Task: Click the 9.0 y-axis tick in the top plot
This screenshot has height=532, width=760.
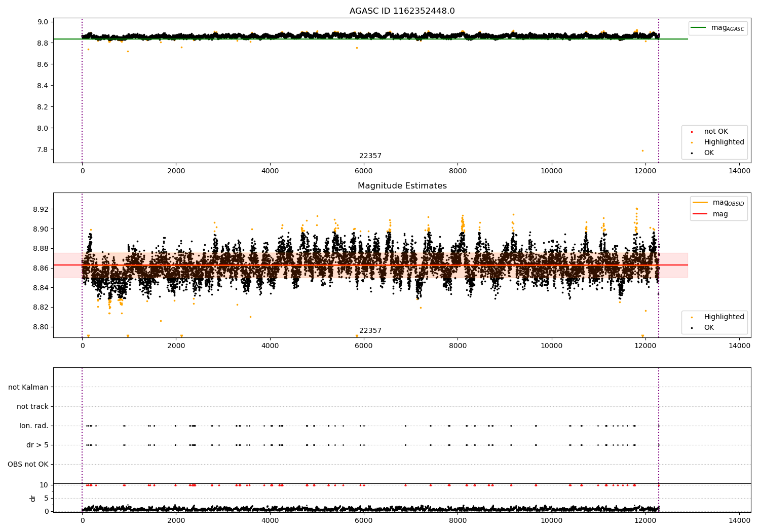Action: (x=43, y=22)
